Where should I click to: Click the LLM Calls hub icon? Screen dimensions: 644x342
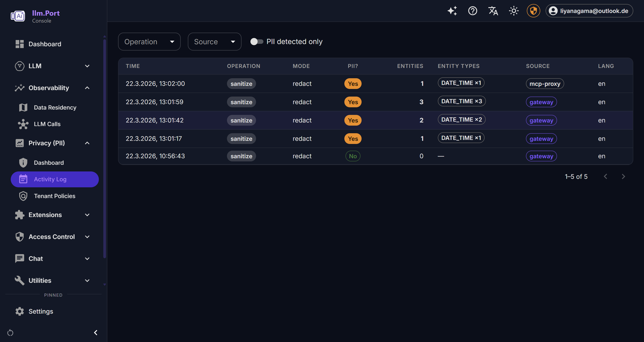[23, 124]
